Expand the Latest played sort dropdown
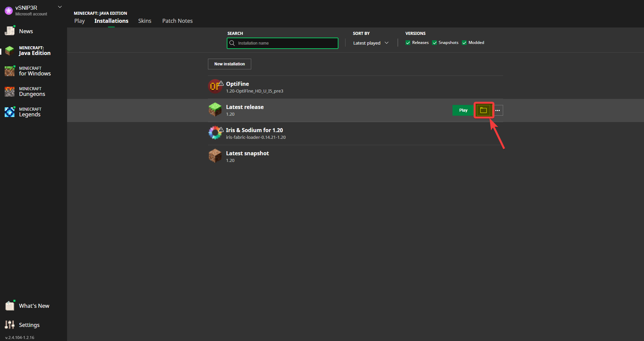 pos(371,43)
